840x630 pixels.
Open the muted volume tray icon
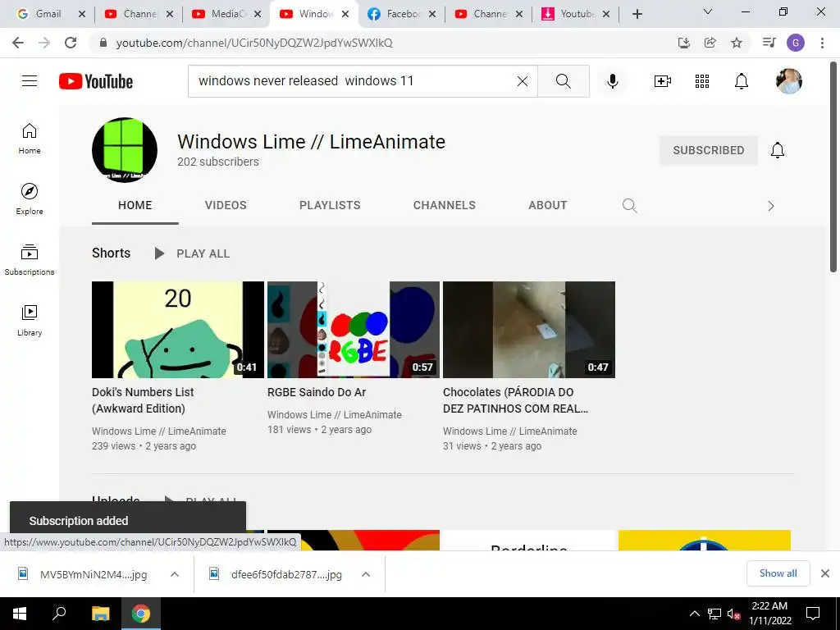733,614
